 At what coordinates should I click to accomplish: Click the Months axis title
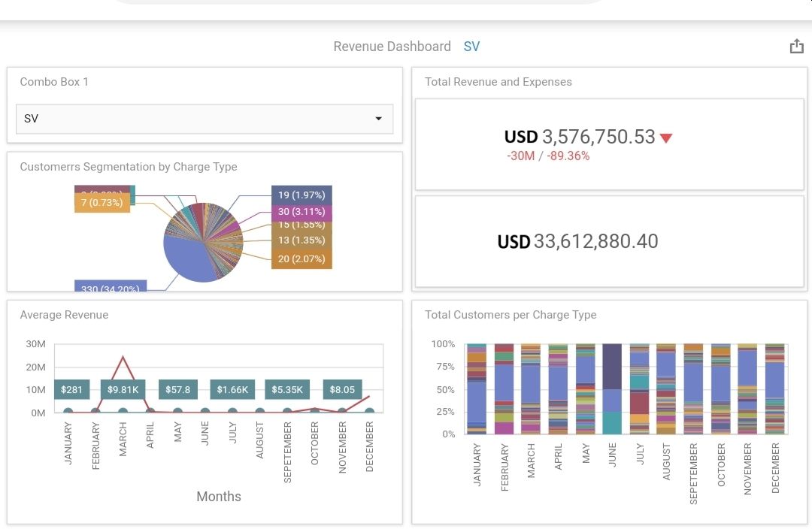click(x=219, y=496)
